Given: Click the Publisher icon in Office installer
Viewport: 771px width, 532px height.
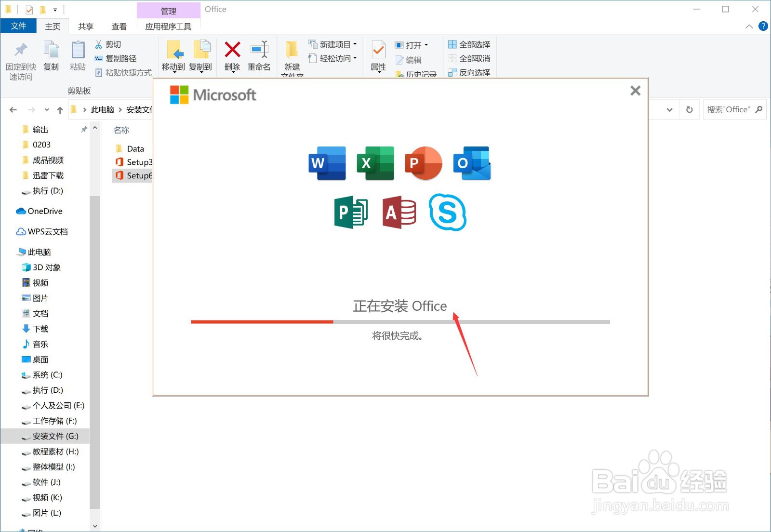Looking at the screenshot, I should pos(351,212).
